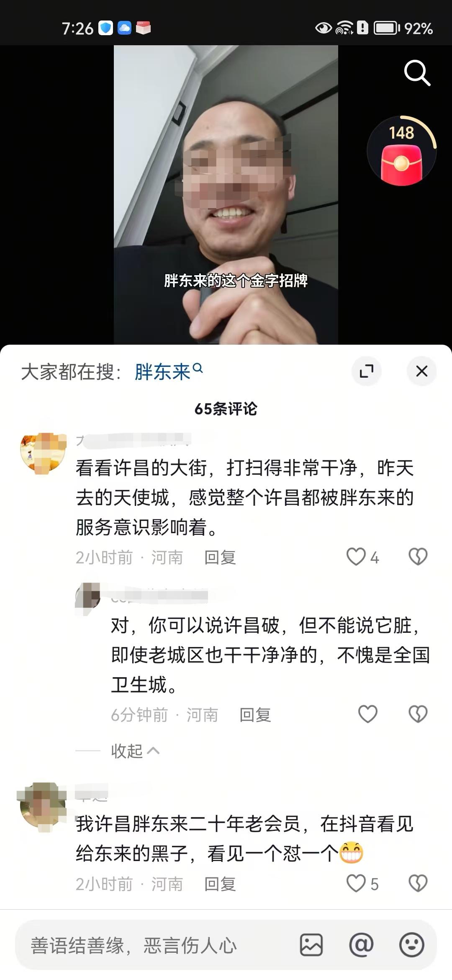Dislike the 二十年老会员 comment
The width and height of the screenshot is (452, 980).
pos(418,884)
